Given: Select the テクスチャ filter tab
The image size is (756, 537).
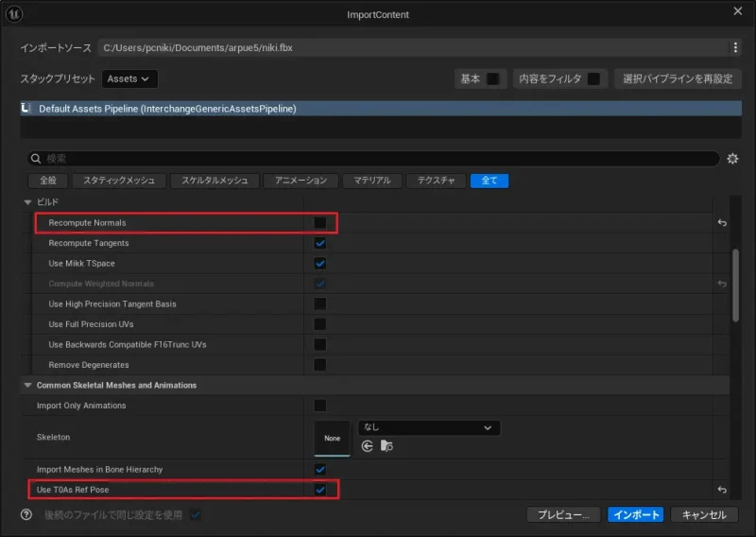Looking at the screenshot, I should [436, 181].
